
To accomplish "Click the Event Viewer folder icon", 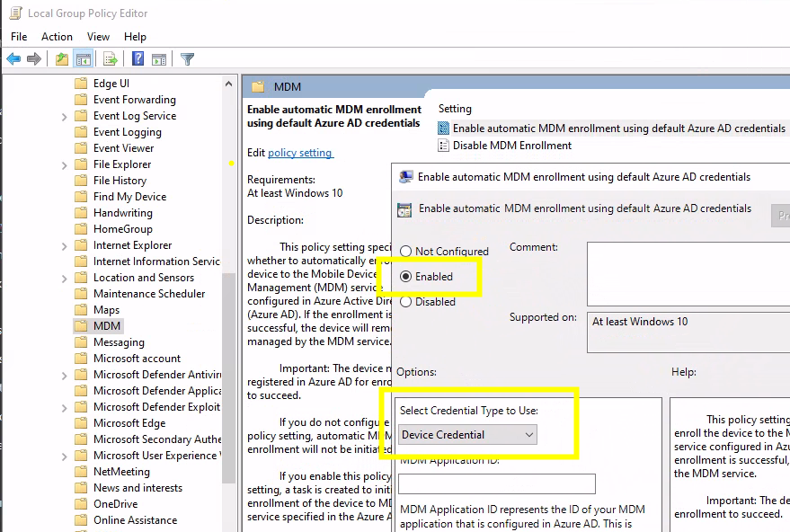I will click(x=81, y=148).
